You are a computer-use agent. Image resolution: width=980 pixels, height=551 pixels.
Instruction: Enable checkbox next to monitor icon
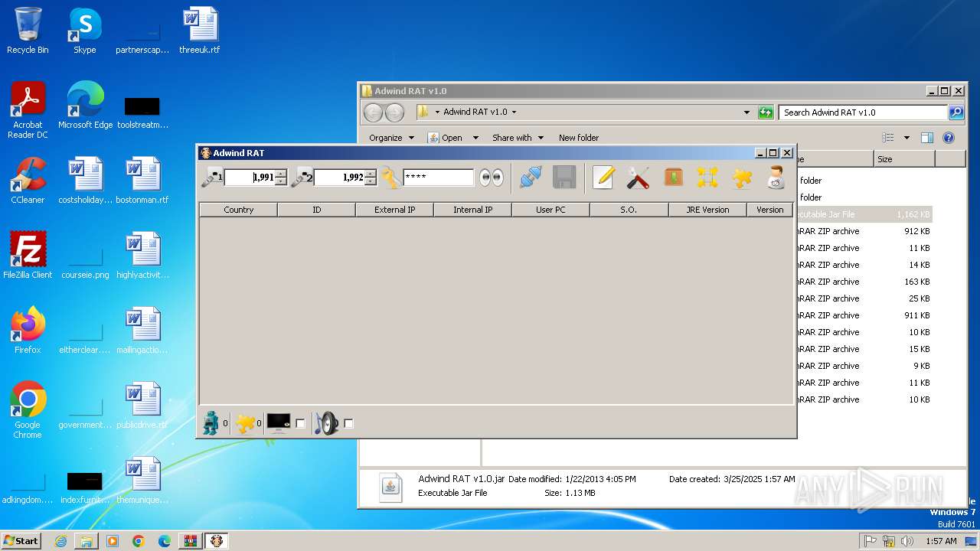pyautogui.click(x=300, y=423)
